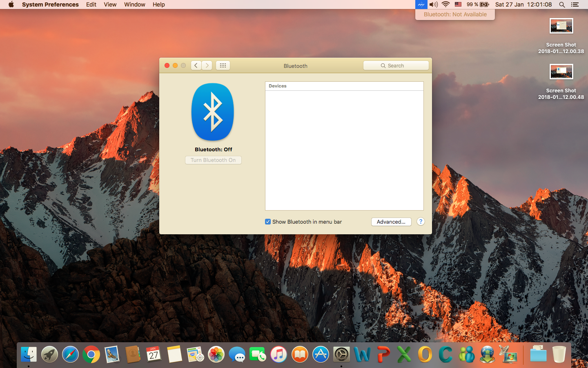
Task: Open globe download app in Dock
Action: pyautogui.click(x=487, y=354)
